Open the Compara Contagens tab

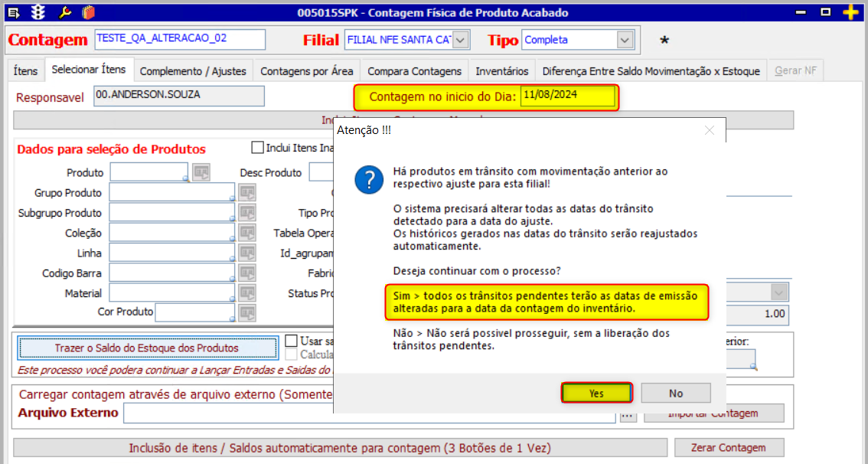(415, 71)
